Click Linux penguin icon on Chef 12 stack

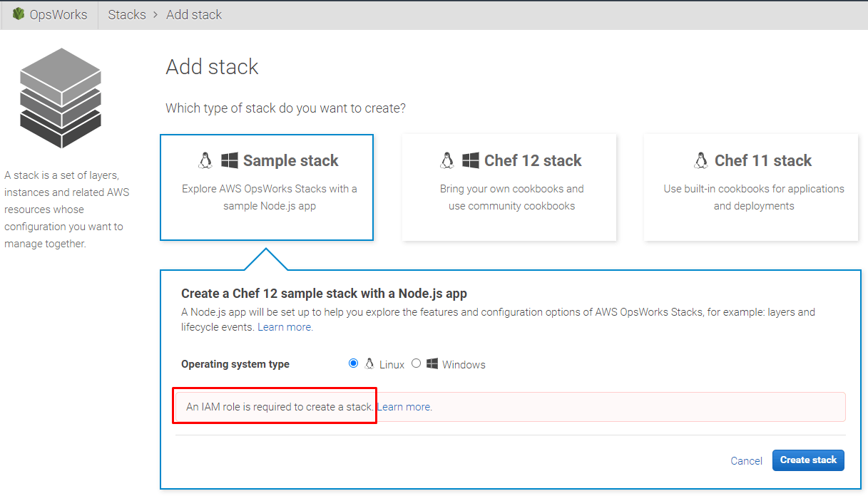click(447, 160)
